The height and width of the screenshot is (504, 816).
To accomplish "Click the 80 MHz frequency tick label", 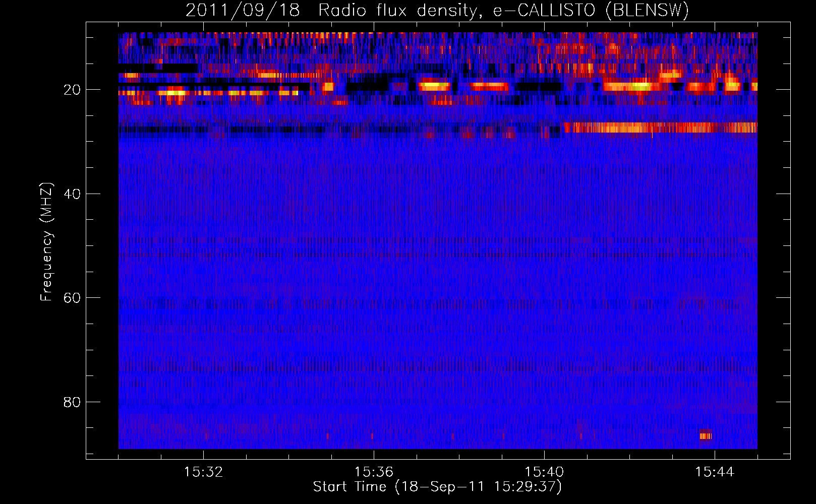I will click(x=72, y=402).
